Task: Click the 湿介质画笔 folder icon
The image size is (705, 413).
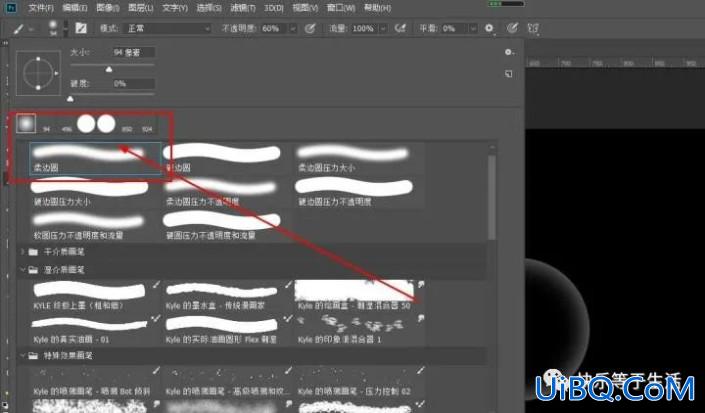Action: (x=33, y=270)
